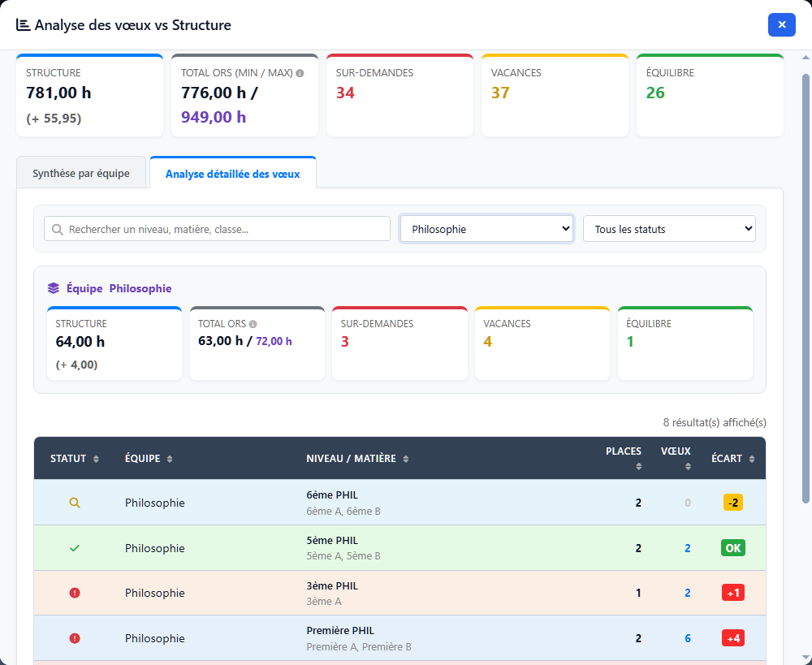Click the 72,00 h value in the Philosophie ORS card
Image resolution: width=812 pixels, height=665 pixels.
pyautogui.click(x=274, y=341)
